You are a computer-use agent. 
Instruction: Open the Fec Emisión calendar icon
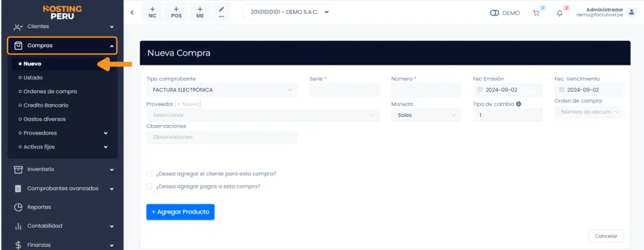(480, 90)
